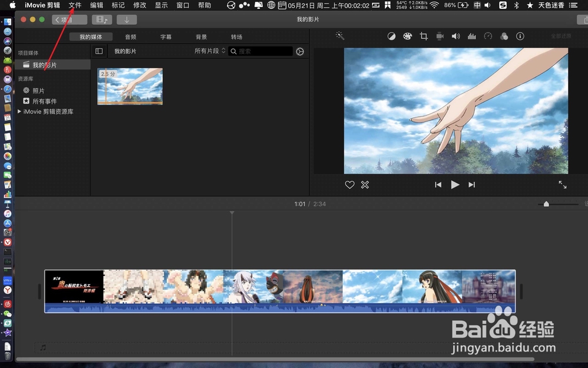Click the background music well note icon
Viewport: 588px width, 368px height.
click(x=43, y=348)
